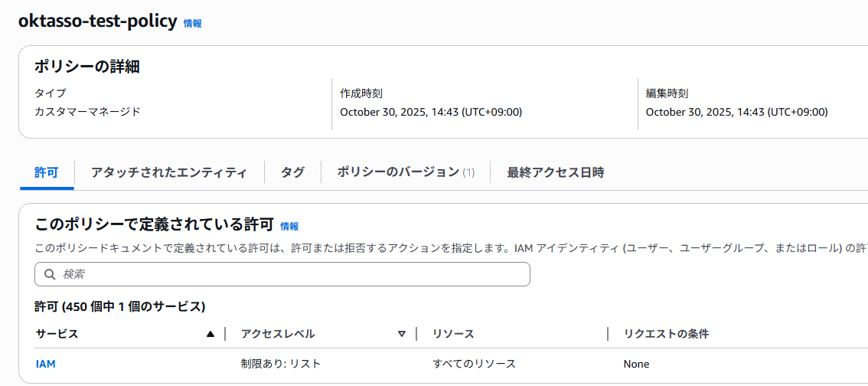Screen dimensions: 868x386
Task: Select the 許可 tab
Action: (46, 172)
